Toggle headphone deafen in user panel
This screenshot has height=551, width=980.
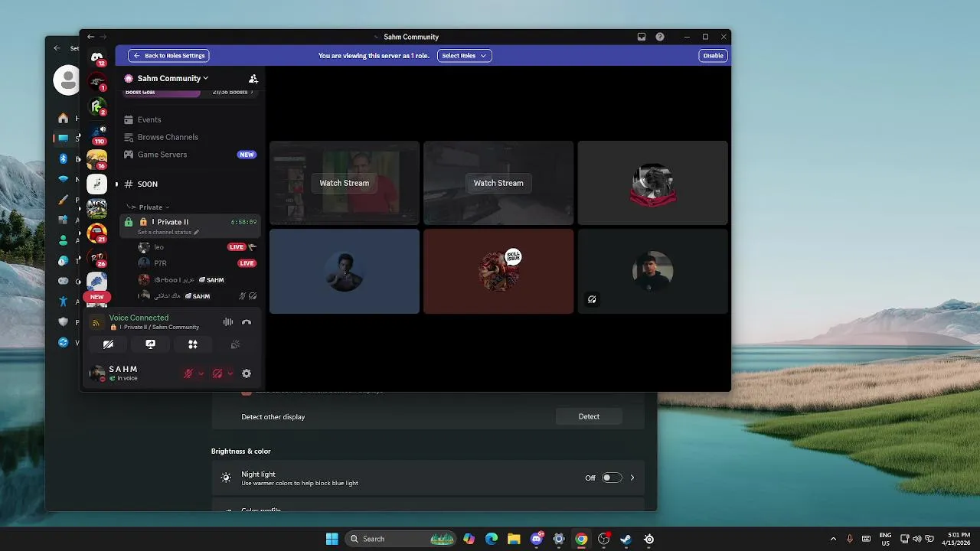click(x=217, y=373)
